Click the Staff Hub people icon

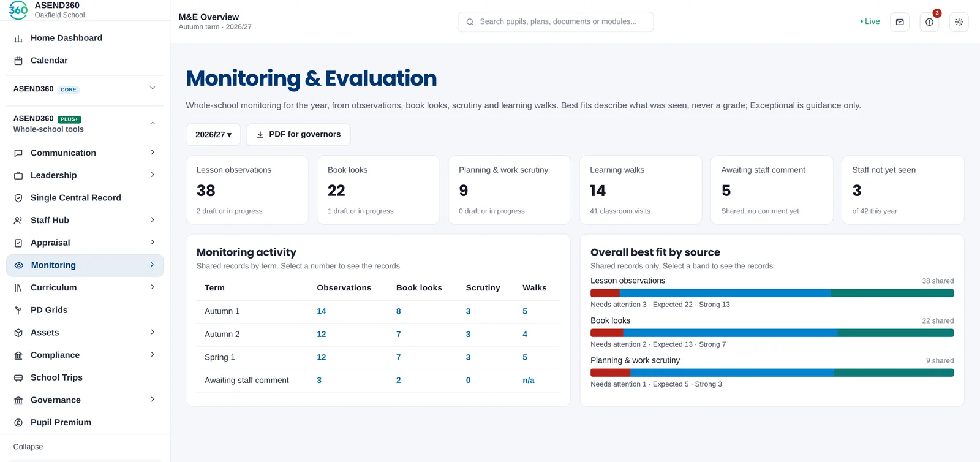[x=18, y=221]
